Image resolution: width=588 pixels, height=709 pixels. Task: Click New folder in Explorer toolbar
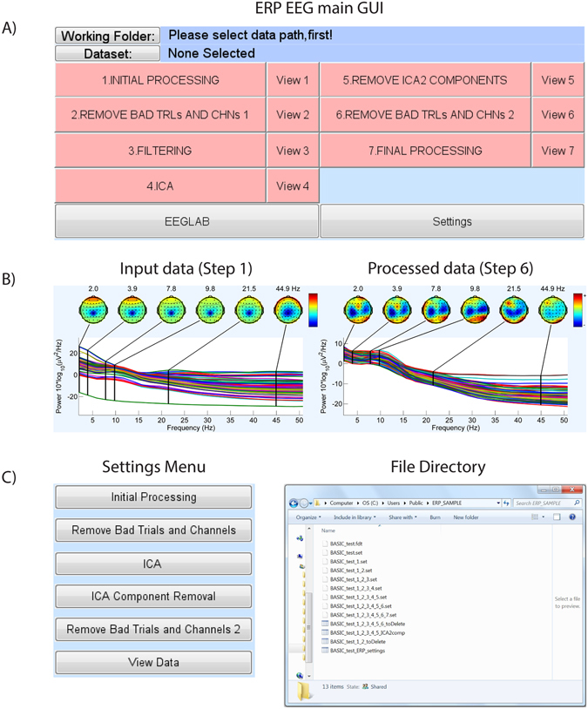tap(466, 517)
